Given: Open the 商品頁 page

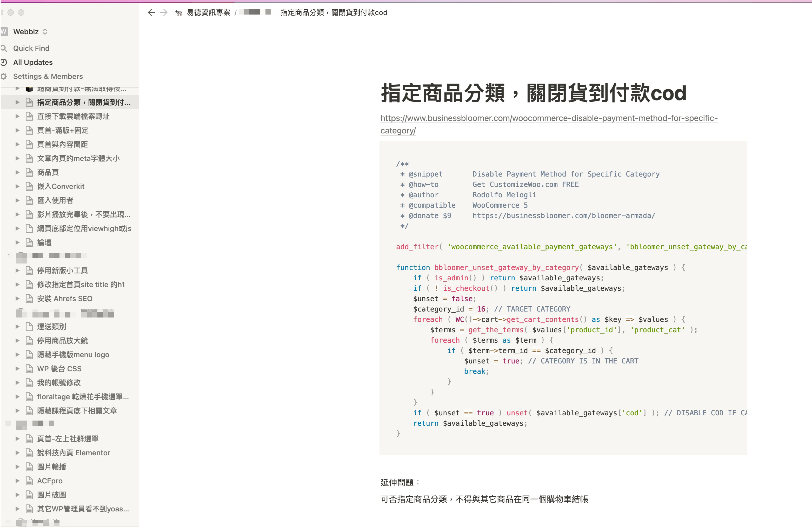Looking at the screenshot, I should point(48,172).
